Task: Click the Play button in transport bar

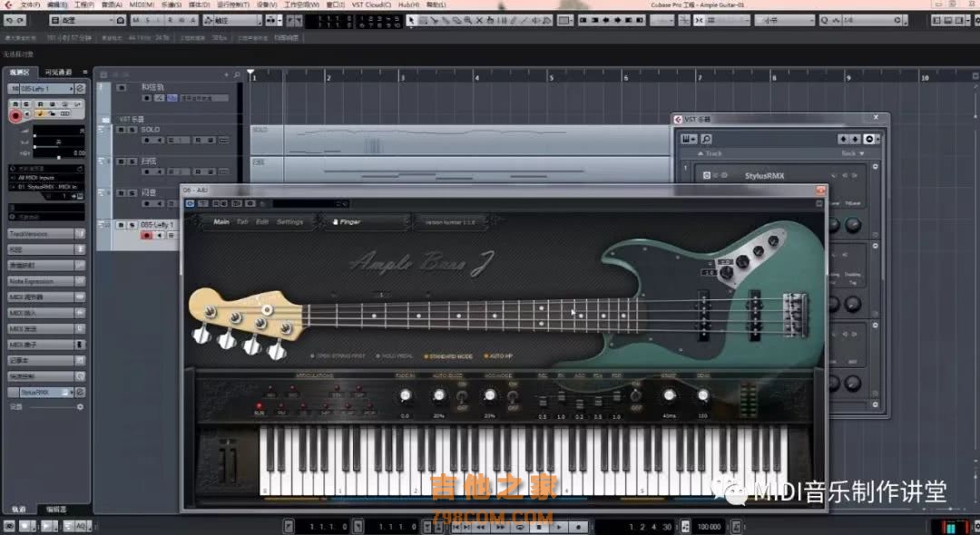Action: [x=559, y=527]
